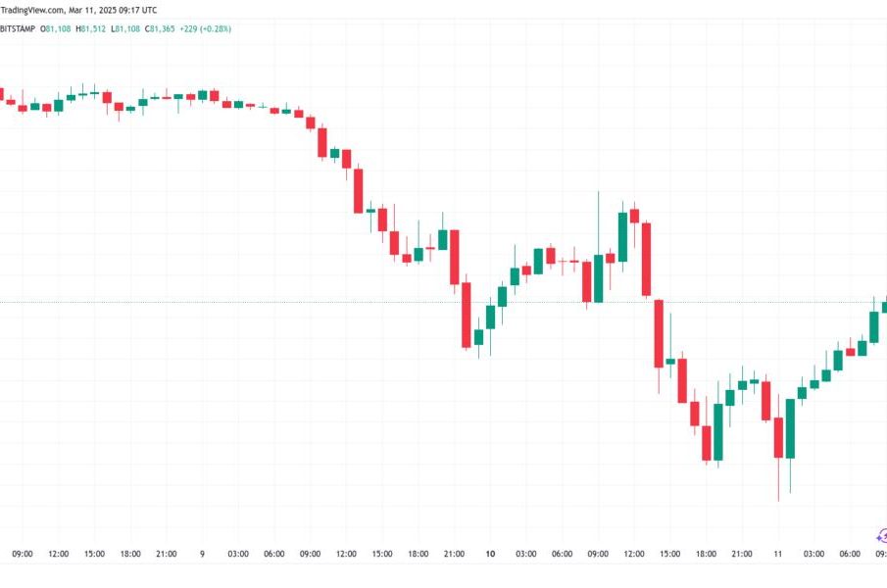
Task: Select the High price value H81,512
Action: click(90, 28)
